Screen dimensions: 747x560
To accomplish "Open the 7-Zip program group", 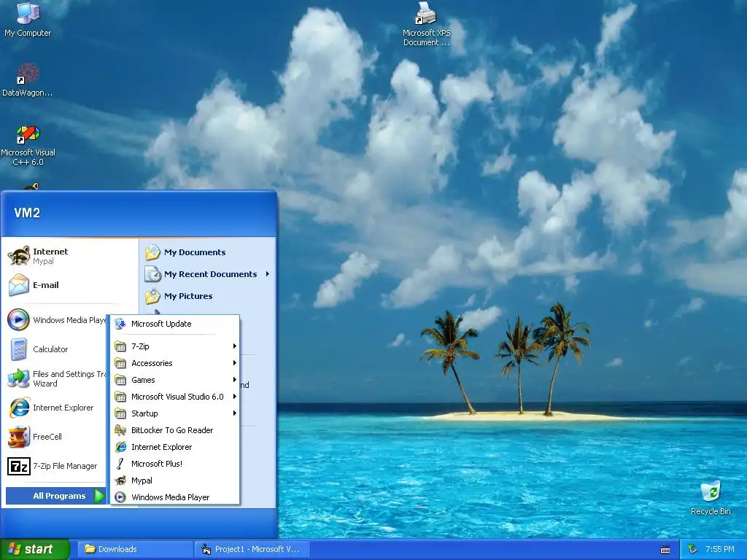I will [175, 346].
